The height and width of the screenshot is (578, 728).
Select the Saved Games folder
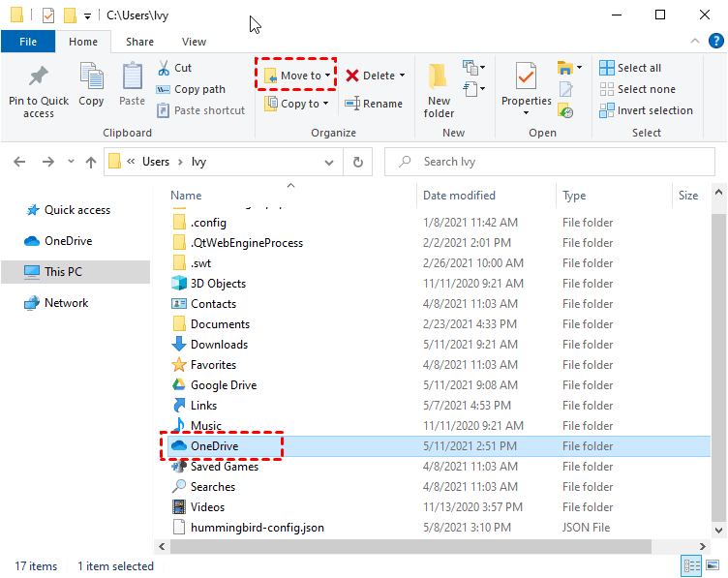click(215, 466)
